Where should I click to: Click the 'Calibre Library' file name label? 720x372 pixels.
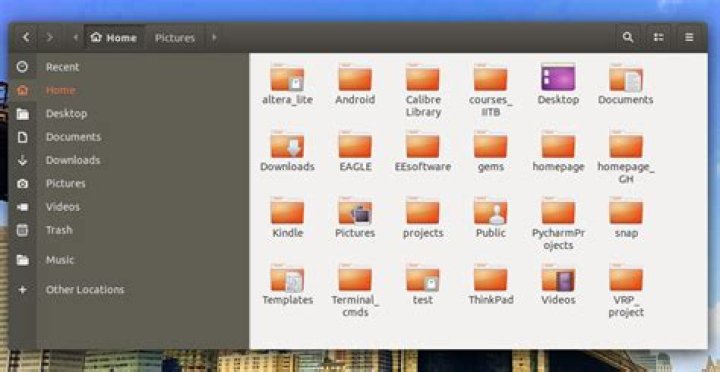click(423, 106)
